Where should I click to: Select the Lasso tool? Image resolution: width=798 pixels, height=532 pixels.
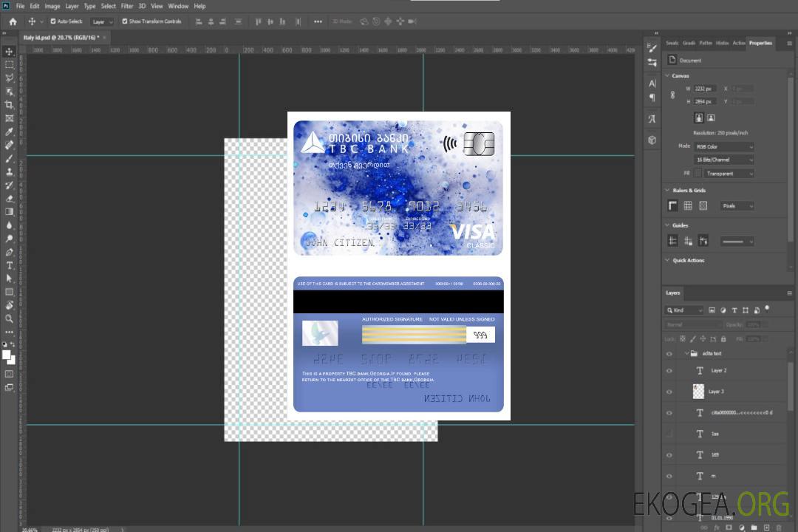[9, 78]
